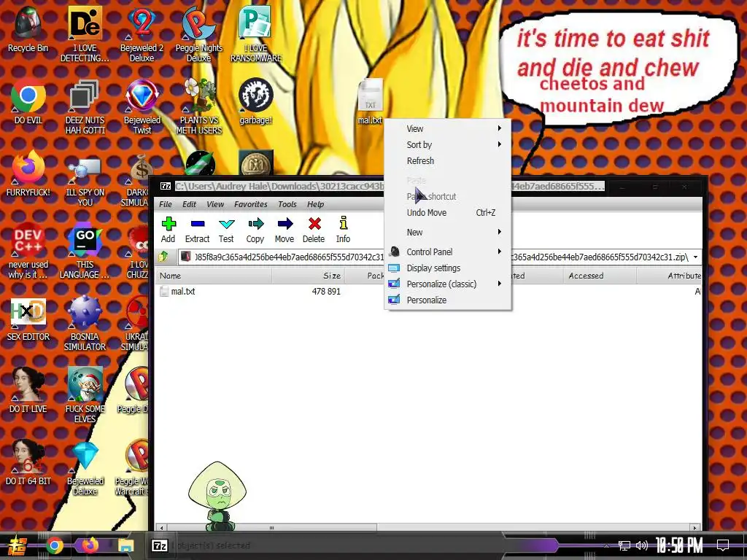Click the volume icon in system tray
The width and height of the screenshot is (747, 560).
(642, 545)
